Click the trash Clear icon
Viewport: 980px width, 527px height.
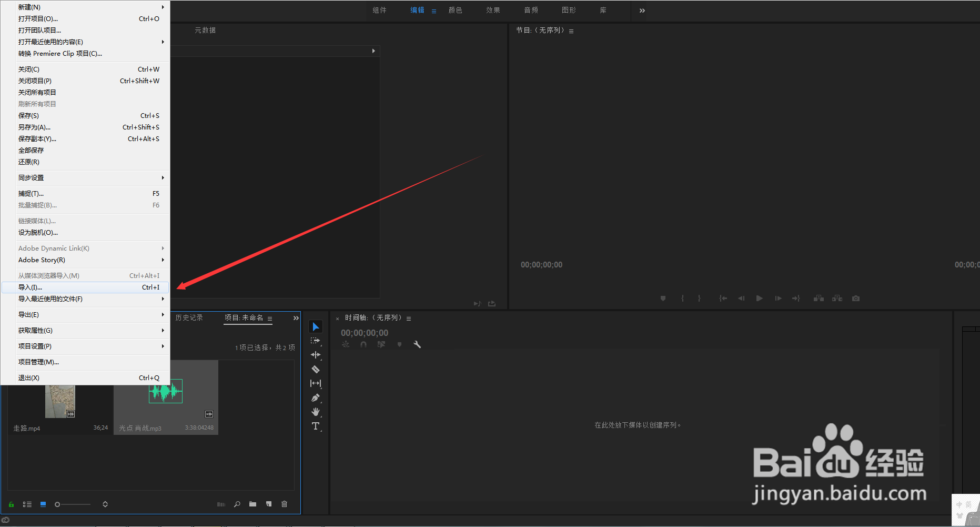pyautogui.click(x=285, y=504)
